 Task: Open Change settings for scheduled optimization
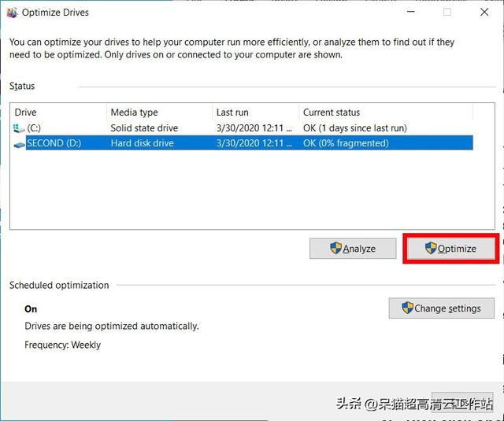click(441, 308)
